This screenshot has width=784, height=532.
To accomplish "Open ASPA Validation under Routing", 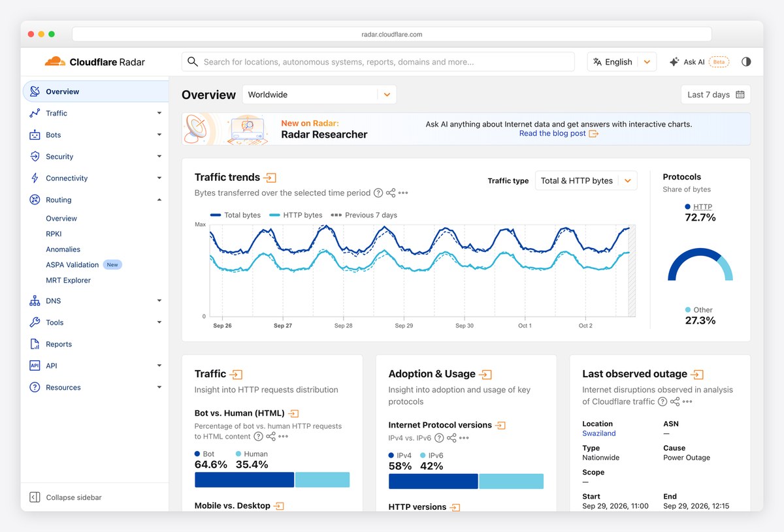I will point(73,265).
